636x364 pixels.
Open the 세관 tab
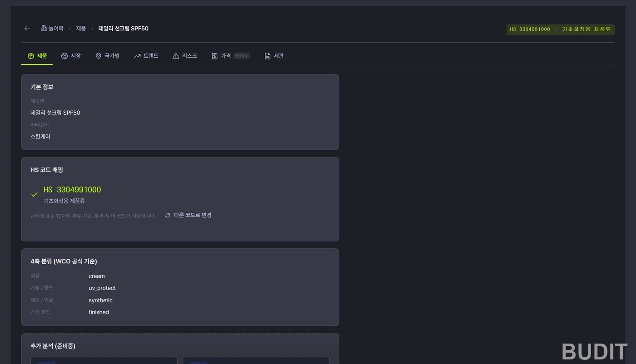274,56
